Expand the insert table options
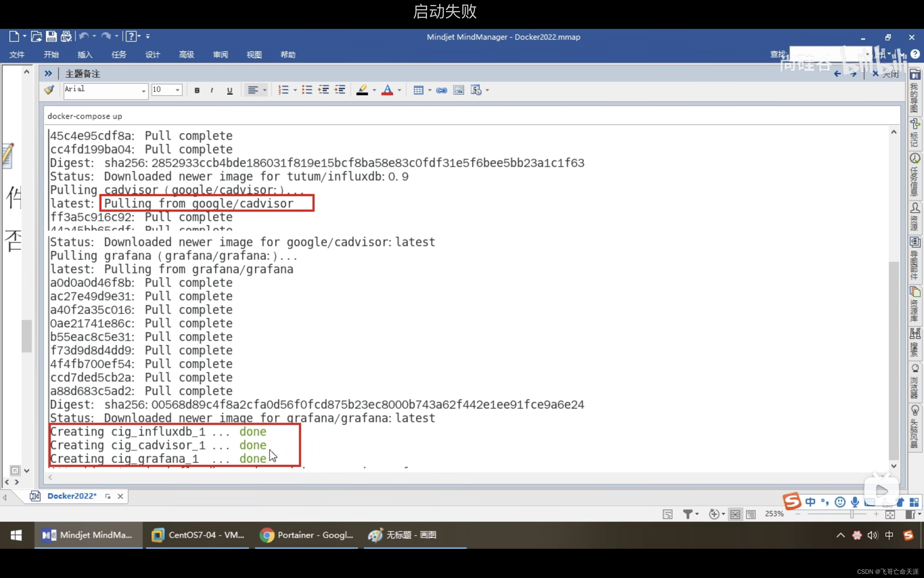924x578 pixels. coord(430,91)
